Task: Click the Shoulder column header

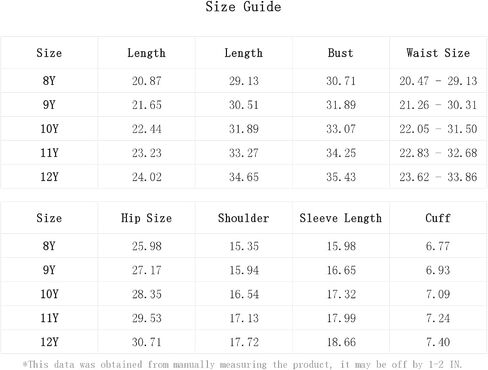Action: coord(243,218)
